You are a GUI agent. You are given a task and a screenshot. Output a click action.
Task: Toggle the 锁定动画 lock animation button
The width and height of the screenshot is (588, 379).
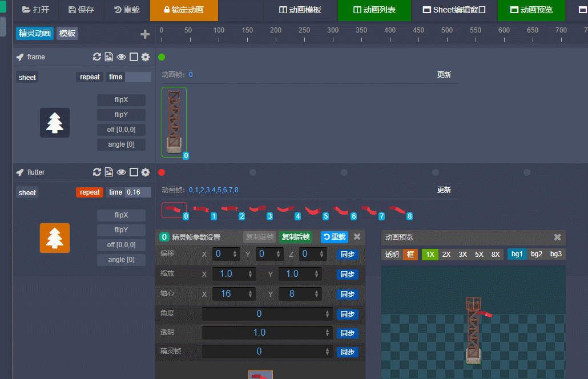click(184, 10)
